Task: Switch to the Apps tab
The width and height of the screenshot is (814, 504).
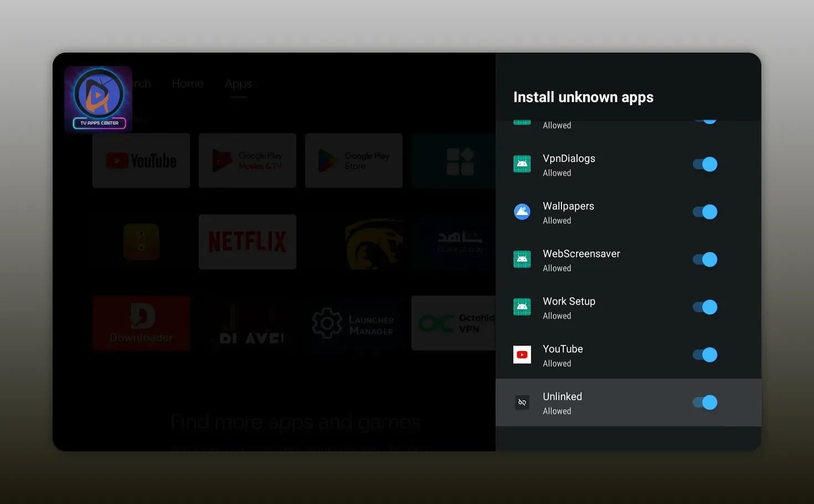Action: point(238,84)
